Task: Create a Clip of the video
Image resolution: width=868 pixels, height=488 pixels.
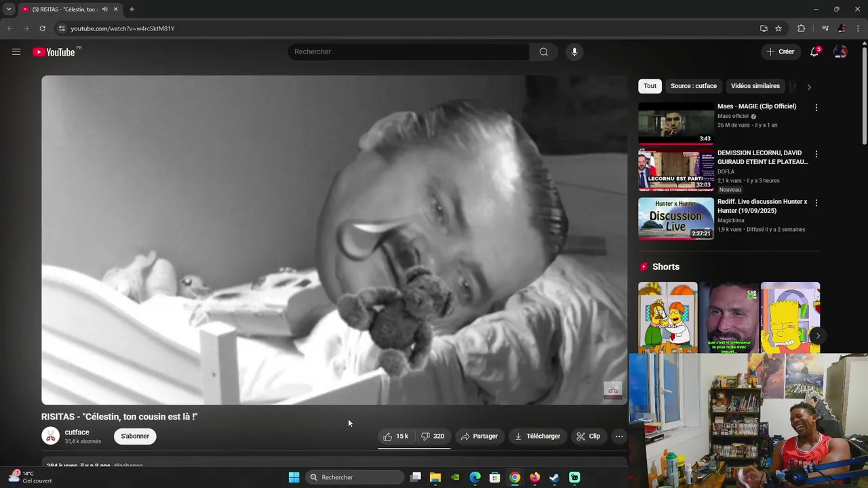Action: point(589,436)
